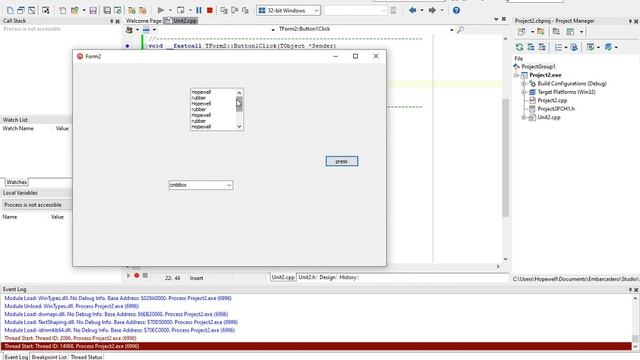This screenshot has height=360, width=640.
Task: Click the Run Until Return debug icon
Action: click(245, 10)
